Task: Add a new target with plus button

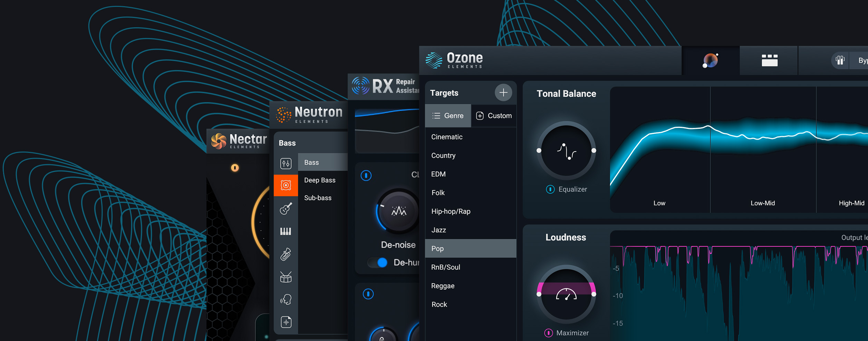Action: click(x=503, y=92)
